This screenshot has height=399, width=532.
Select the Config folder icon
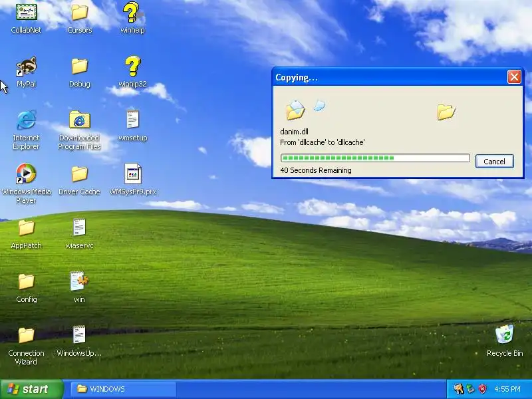[26, 281]
